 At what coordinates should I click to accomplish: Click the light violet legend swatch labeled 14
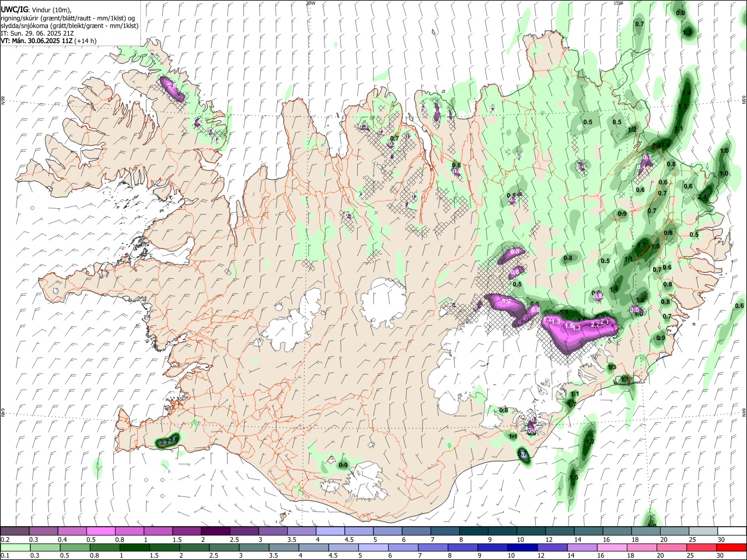582,548
